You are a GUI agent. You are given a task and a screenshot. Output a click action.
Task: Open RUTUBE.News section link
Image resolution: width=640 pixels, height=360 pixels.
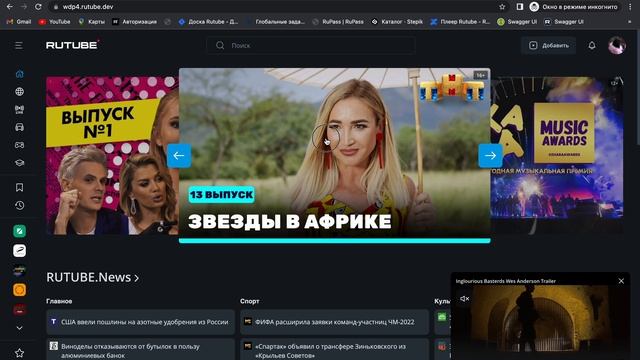[93, 278]
